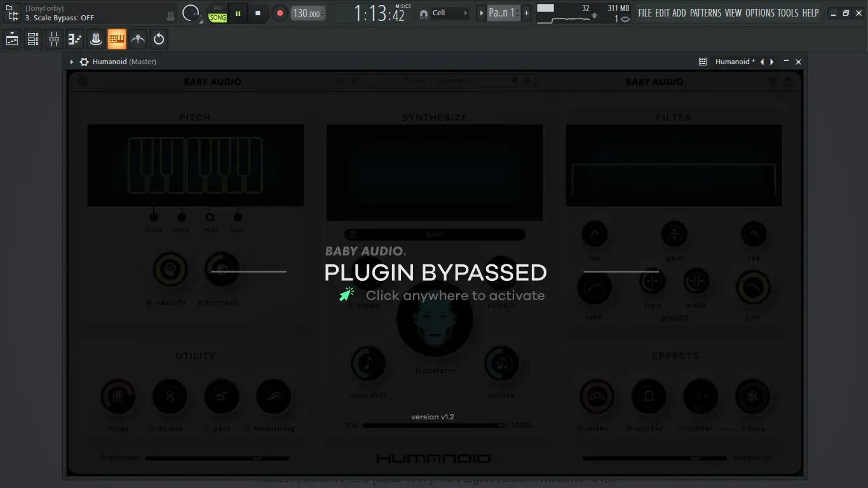Click the widen effect knob
868x488 pixels.
(x=597, y=396)
